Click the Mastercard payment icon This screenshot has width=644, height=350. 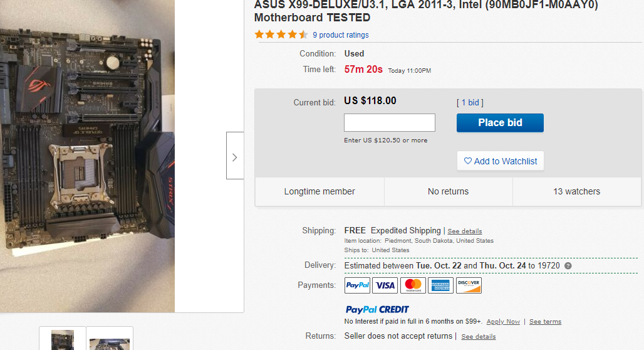pos(413,285)
